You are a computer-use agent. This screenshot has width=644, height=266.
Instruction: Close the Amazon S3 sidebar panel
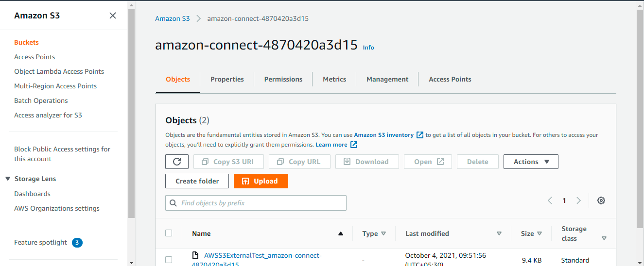tap(113, 16)
